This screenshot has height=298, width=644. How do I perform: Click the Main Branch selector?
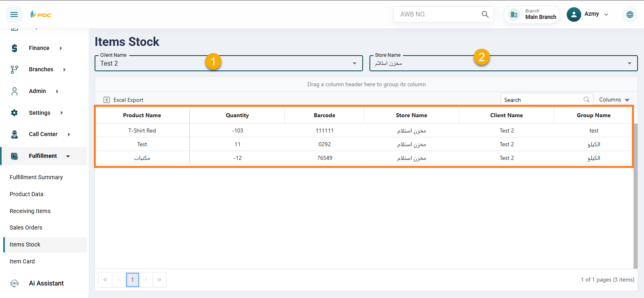(532, 14)
